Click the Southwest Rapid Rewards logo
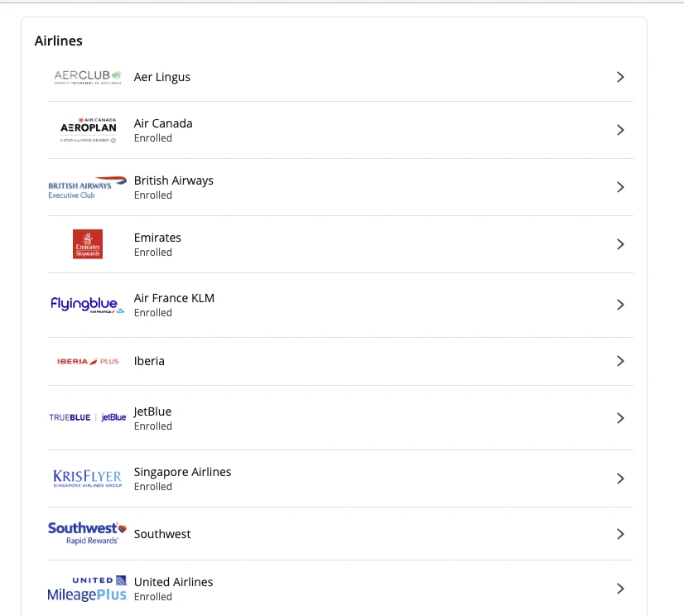This screenshot has width=684, height=616. point(86,533)
